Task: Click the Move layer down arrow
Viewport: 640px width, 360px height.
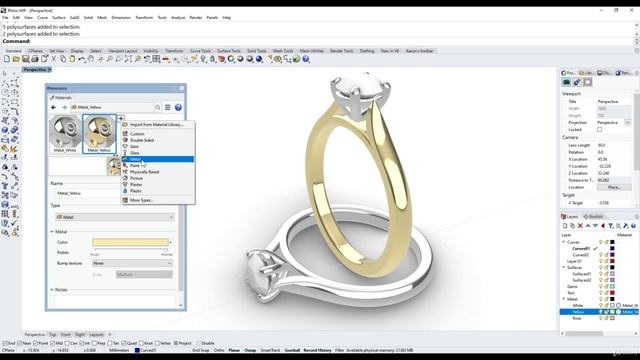Action: [x=595, y=226]
